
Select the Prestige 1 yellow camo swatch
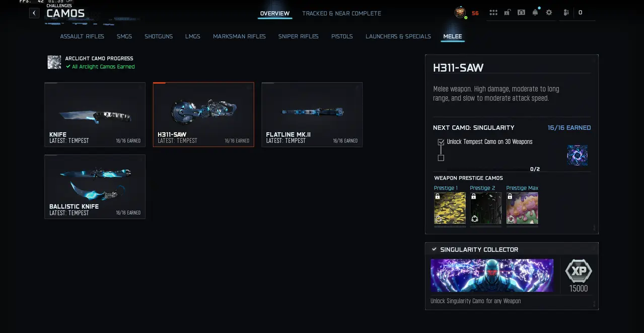point(450,208)
